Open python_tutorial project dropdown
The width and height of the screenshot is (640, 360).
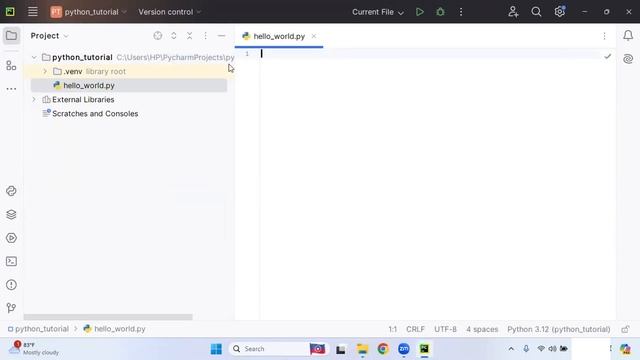(88, 12)
